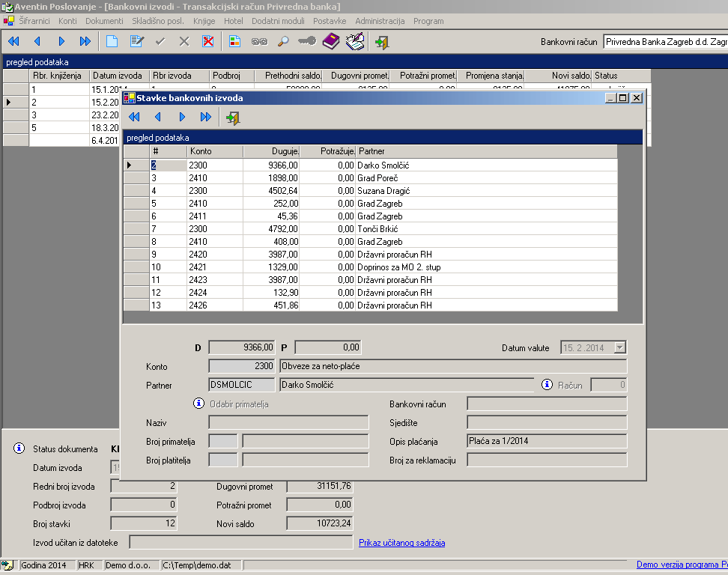Click the new document icon in main toolbar
728x575 pixels.
(x=112, y=42)
